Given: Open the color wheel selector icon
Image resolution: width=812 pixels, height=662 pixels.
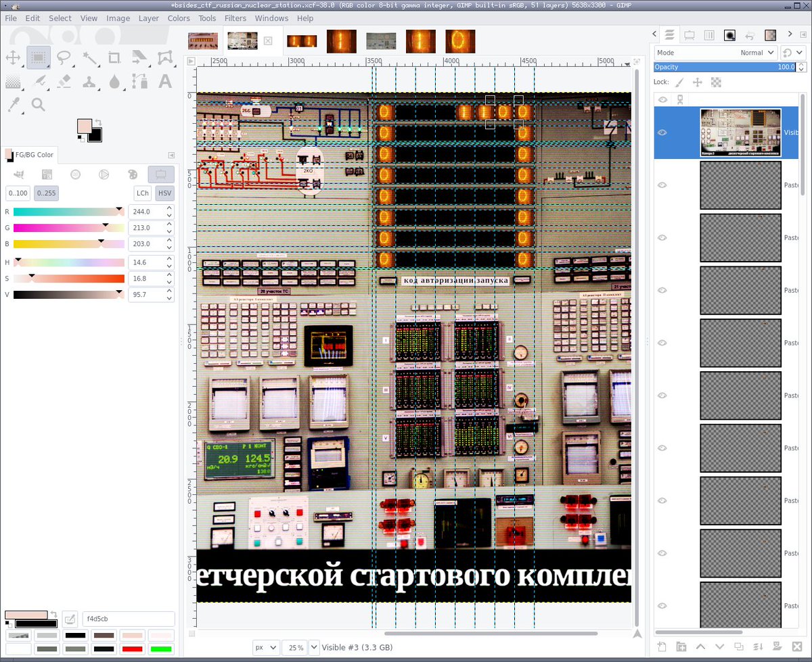Looking at the screenshot, I should (x=104, y=174).
